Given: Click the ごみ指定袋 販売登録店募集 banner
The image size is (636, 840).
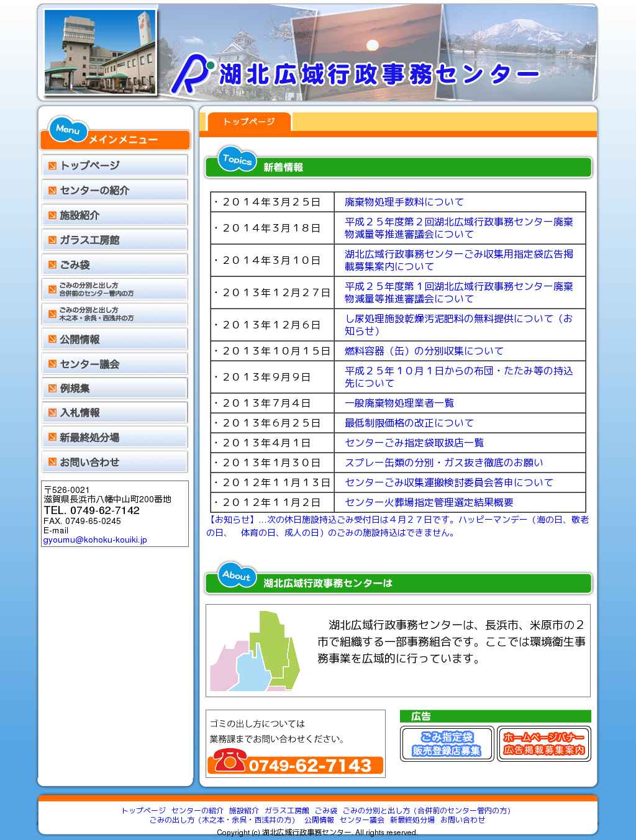Looking at the screenshot, I should tap(447, 744).
